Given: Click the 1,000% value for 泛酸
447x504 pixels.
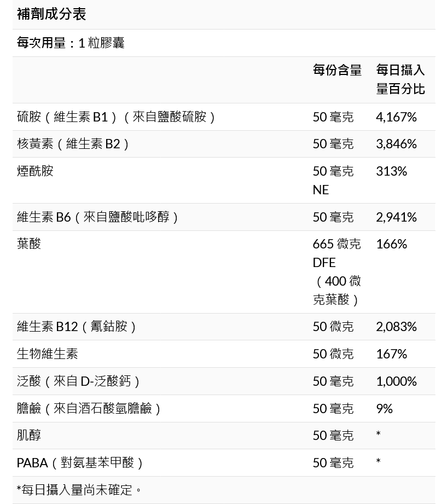Looking at the screenshot, I should click(396, 381).
